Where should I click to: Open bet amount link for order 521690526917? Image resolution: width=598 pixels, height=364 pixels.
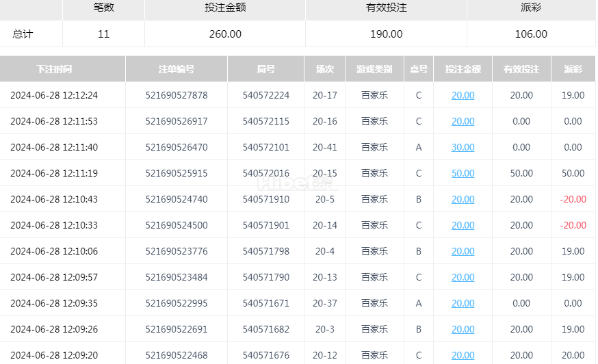463,121
